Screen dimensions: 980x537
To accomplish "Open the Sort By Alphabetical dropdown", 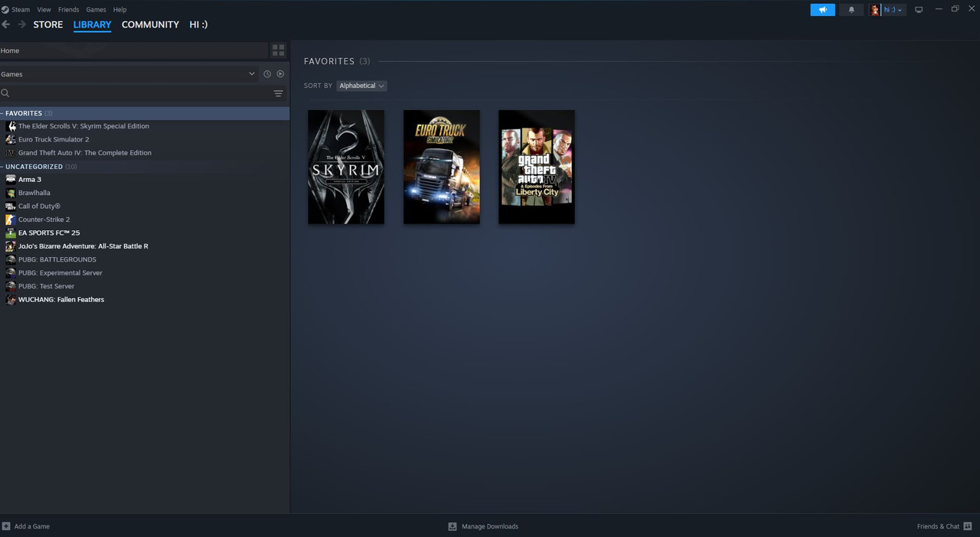I will (x=361, y=86).
